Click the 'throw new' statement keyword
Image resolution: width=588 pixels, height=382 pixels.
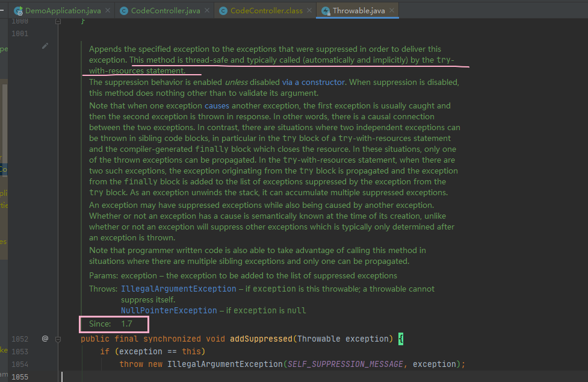[x=141, y=364]
